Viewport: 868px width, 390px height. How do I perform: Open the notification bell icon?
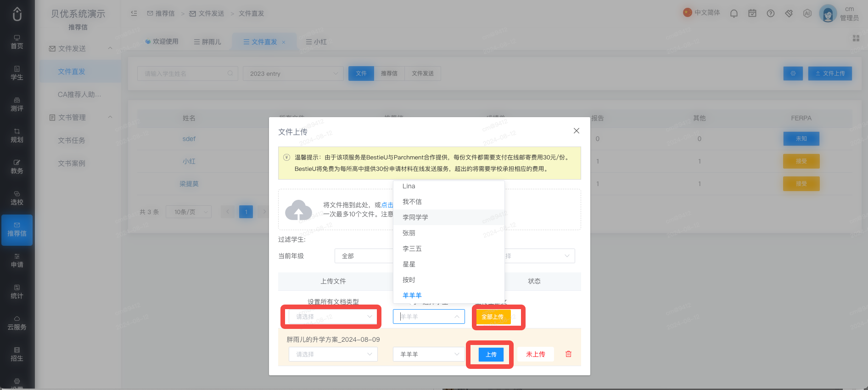point(734,13)
